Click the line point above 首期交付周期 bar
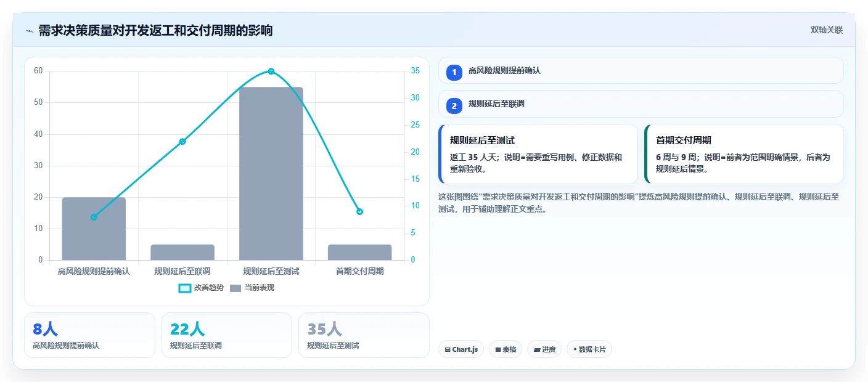 [360, 212]
